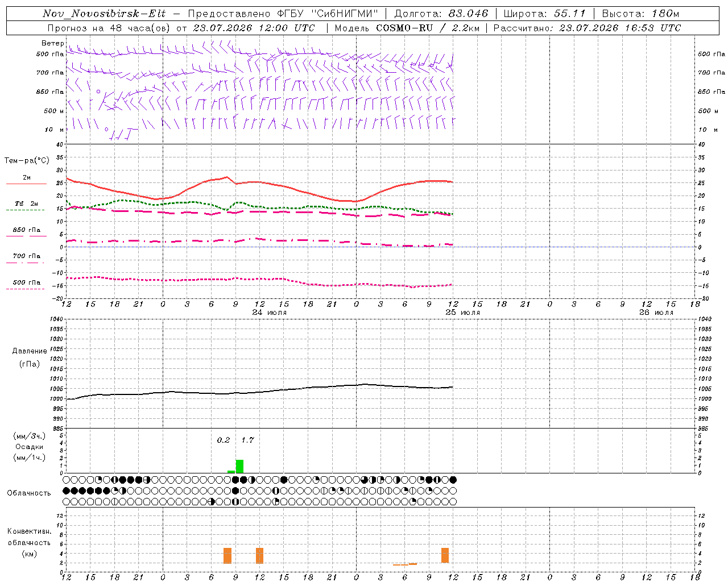Image resolution: width=728 pixels, height=582 pixels.
Task: Click the Осадки precipitation panel label
Action: click(x=29, y=447)
